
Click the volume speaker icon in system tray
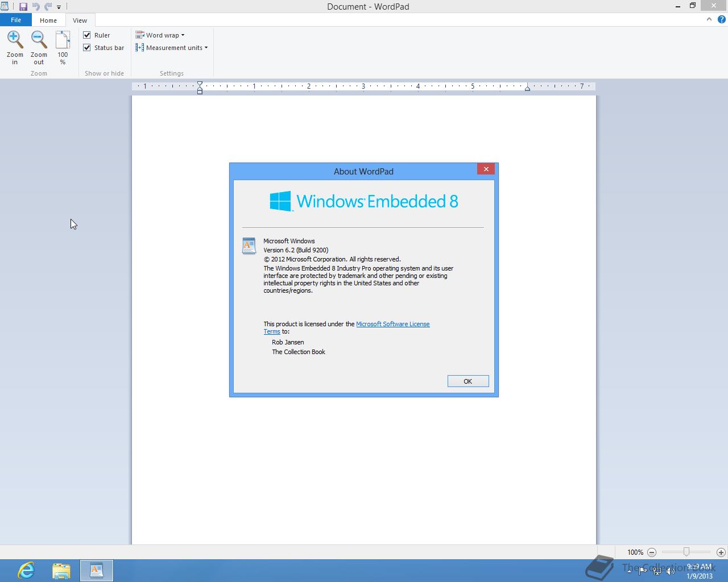(x=671, y=571)
